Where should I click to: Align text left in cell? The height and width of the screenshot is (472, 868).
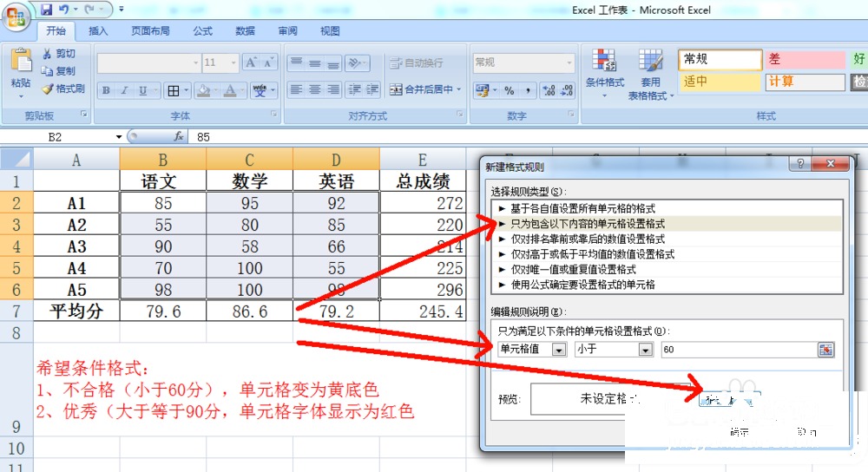pyautogui.click(x=297, y=89)
